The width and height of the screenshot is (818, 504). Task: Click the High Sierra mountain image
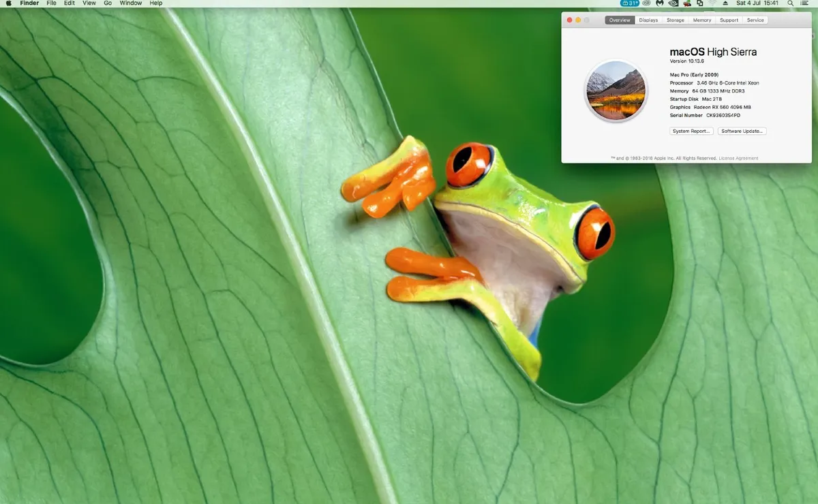click(616, 91)
